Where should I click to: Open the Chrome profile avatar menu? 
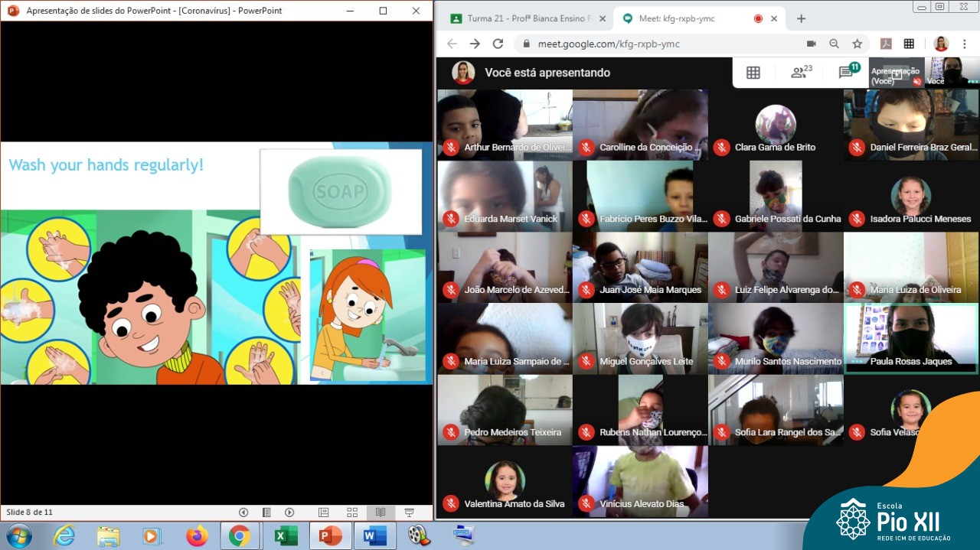coord(941,44)
